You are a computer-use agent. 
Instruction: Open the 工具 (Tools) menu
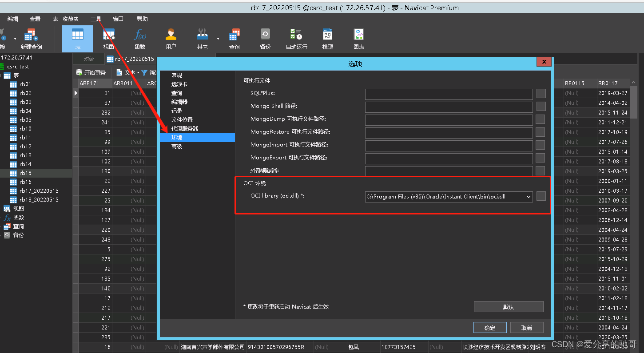click(96, 19)
